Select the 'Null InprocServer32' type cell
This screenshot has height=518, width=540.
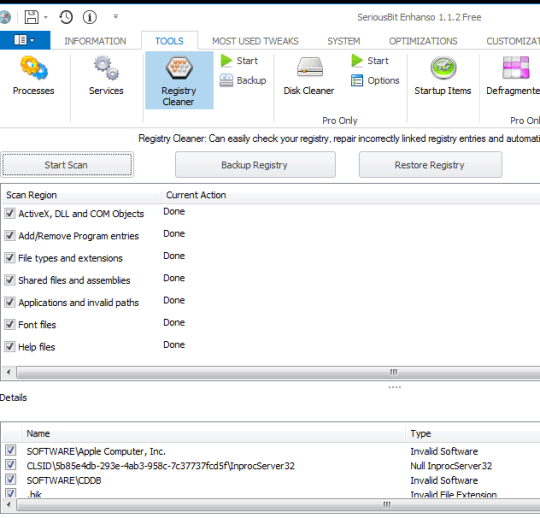pos(451,466)
